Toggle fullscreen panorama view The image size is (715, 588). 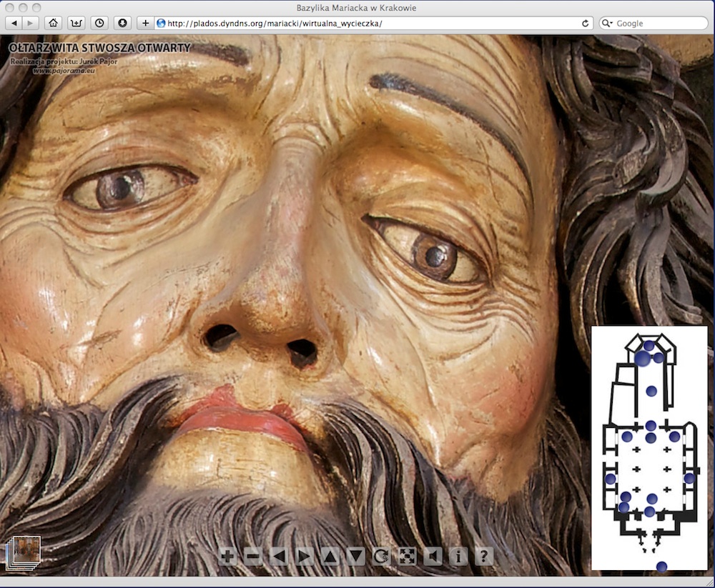pos(407,557)
